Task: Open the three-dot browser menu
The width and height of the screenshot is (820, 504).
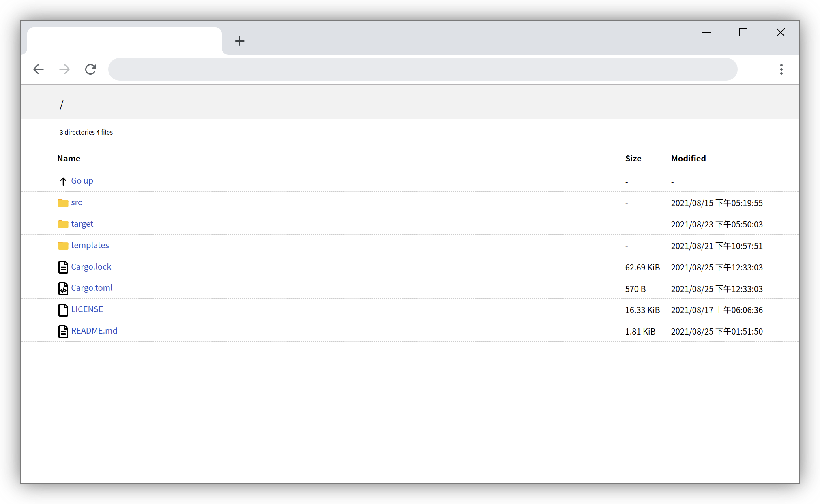Action: coord(781,69)
